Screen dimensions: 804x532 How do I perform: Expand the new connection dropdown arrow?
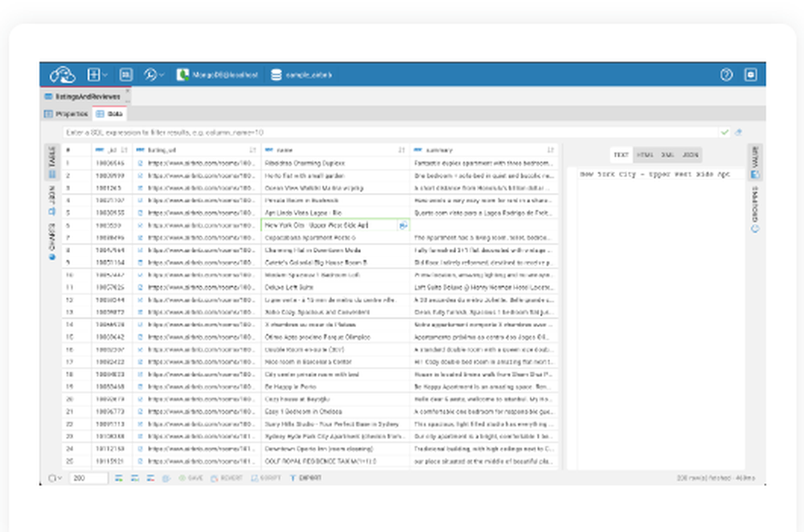coord(105,75)
